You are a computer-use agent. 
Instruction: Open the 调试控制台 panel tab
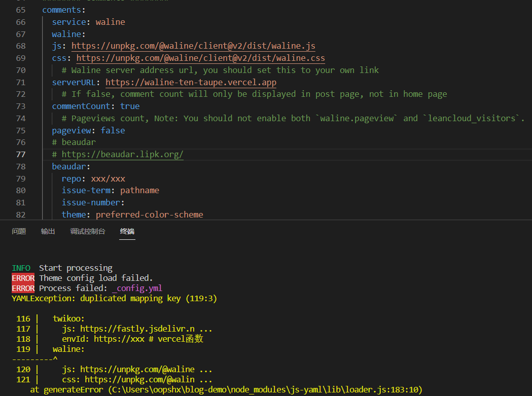tap(87, 231)
